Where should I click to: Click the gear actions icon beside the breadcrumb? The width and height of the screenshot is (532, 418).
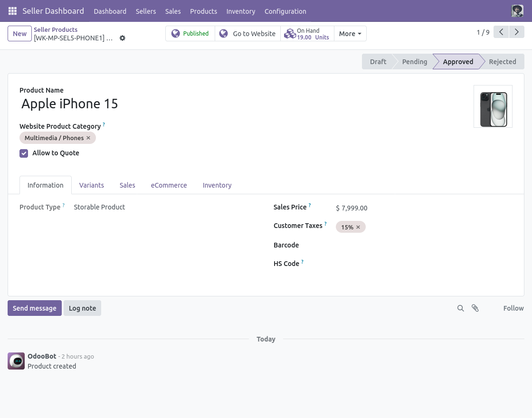[x=123, y=38]
